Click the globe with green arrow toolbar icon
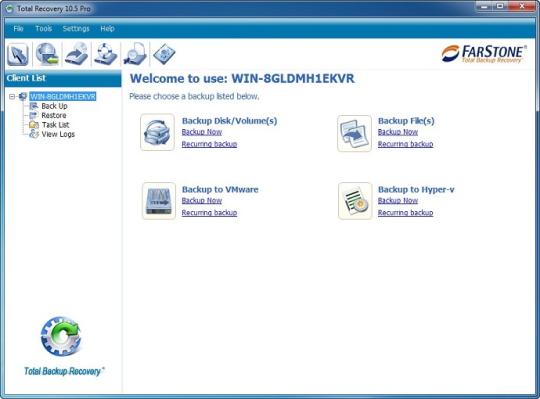540x399 pixels. (x=47, y=54)
